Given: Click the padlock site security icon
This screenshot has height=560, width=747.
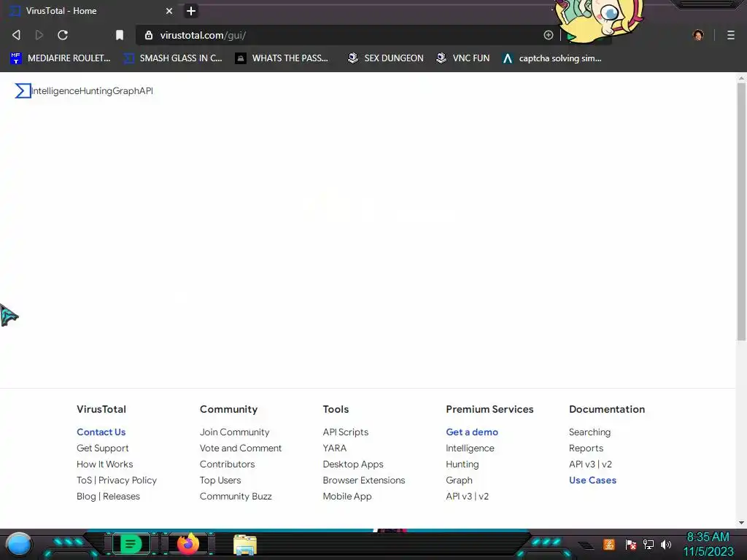Looking at the screenshot, I should click(149, 35).
